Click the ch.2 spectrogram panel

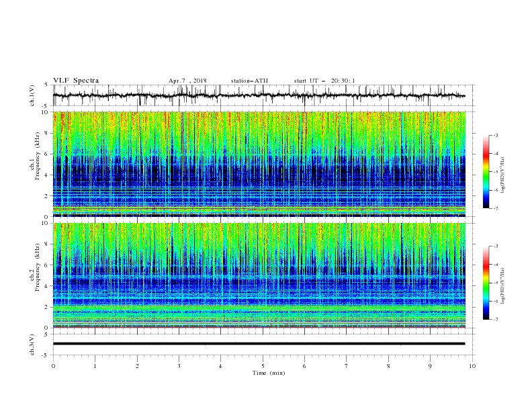click(259, 275)
